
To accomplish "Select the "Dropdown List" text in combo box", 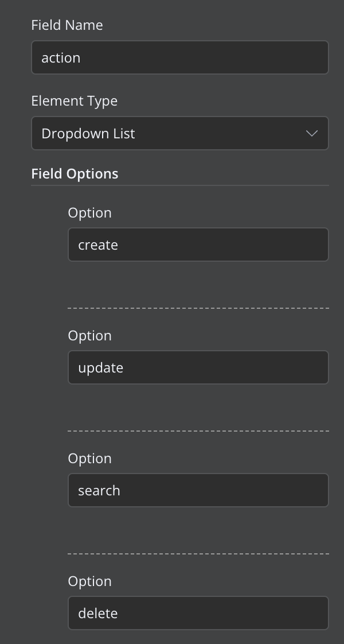I will click(x=88, y=134).
